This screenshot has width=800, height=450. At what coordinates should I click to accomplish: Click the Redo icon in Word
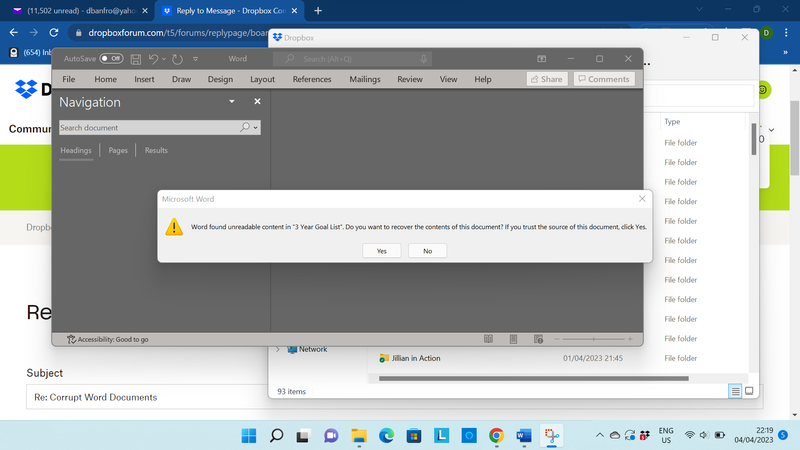pos(177,59)
